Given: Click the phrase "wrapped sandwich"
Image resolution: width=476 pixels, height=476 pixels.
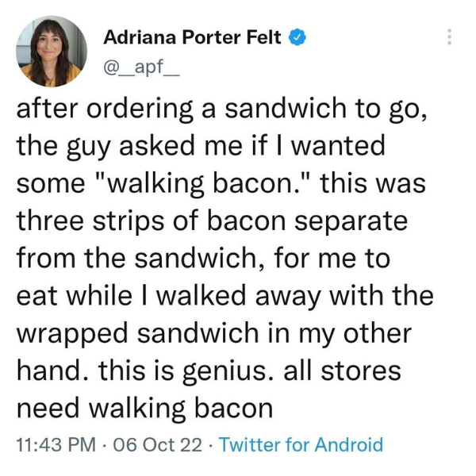Looking at the screenshot, I should (x=137, y=334).
